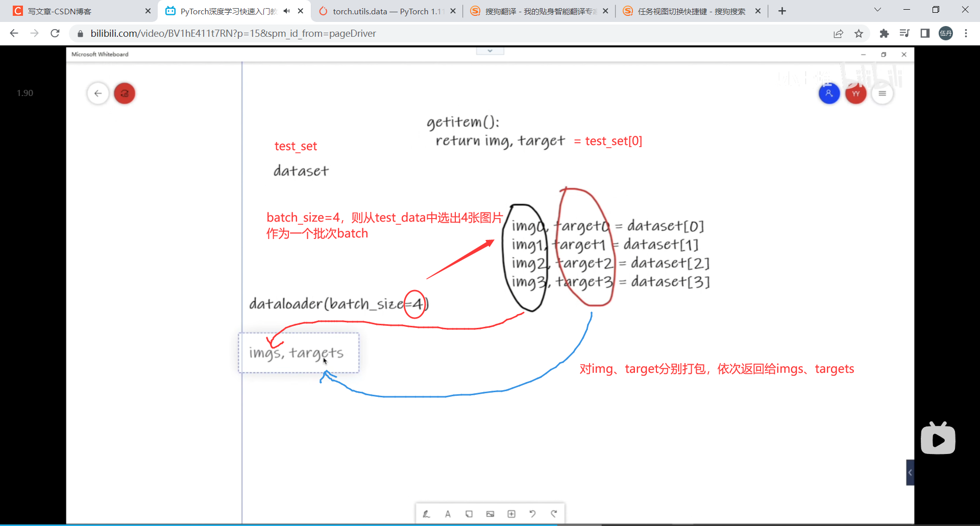Open the Chrome extensions puzzle icon
The height and width of the screenshot is (526, 980).
click(x=884, y=33)
